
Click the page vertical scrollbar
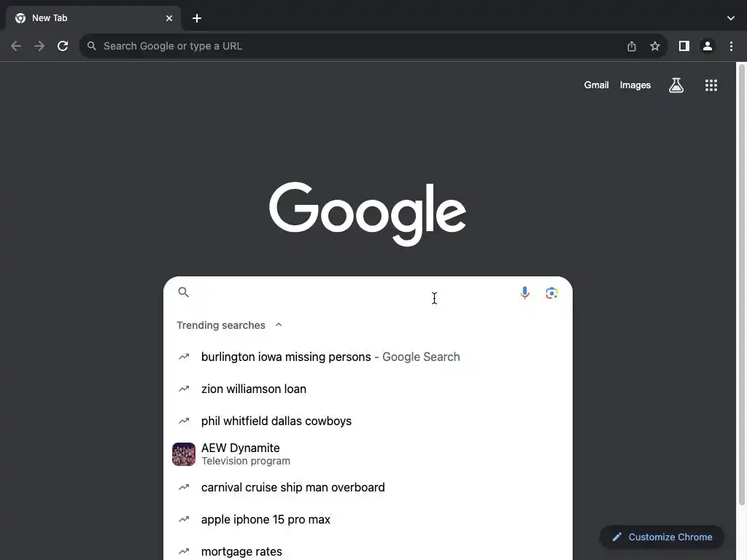click(x=742, y=284)
